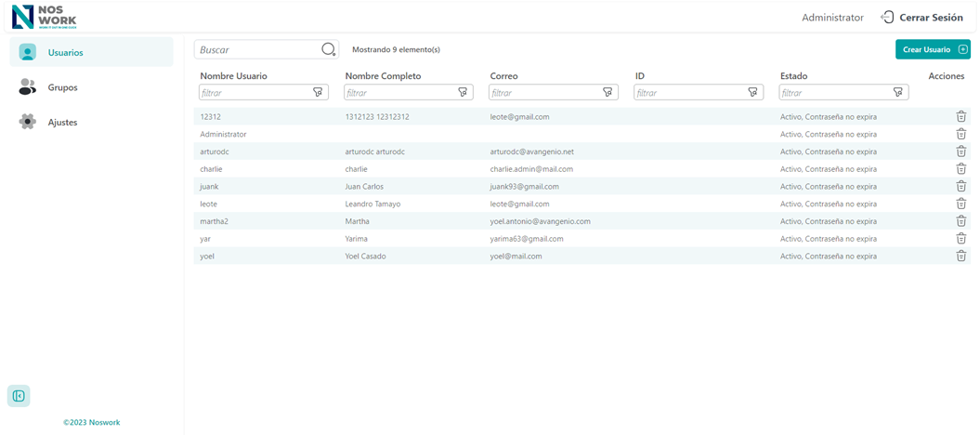Screen dimensions: 980x435
Task: Click the Estado filter input
Action: coord(843,93)
